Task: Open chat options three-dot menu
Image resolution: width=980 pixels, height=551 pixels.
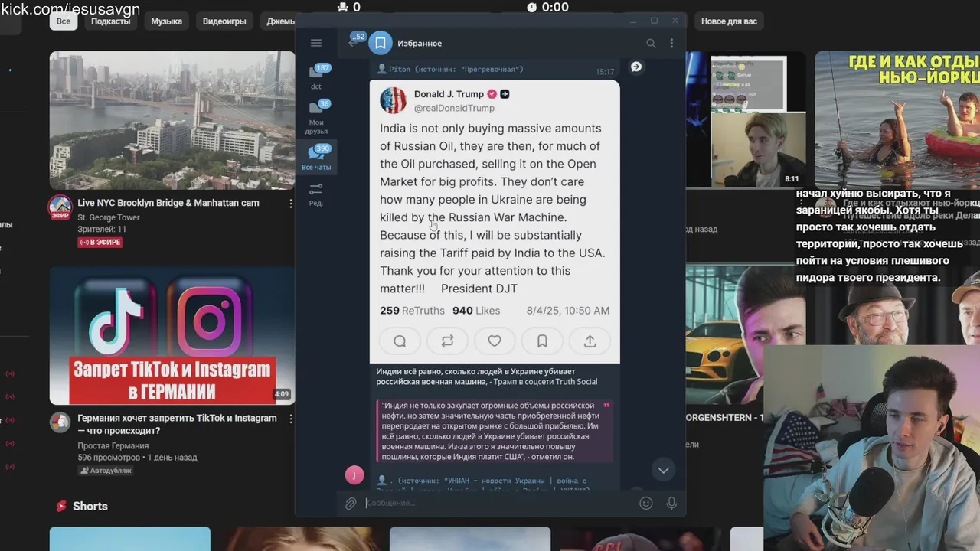Action: (671, 44)
